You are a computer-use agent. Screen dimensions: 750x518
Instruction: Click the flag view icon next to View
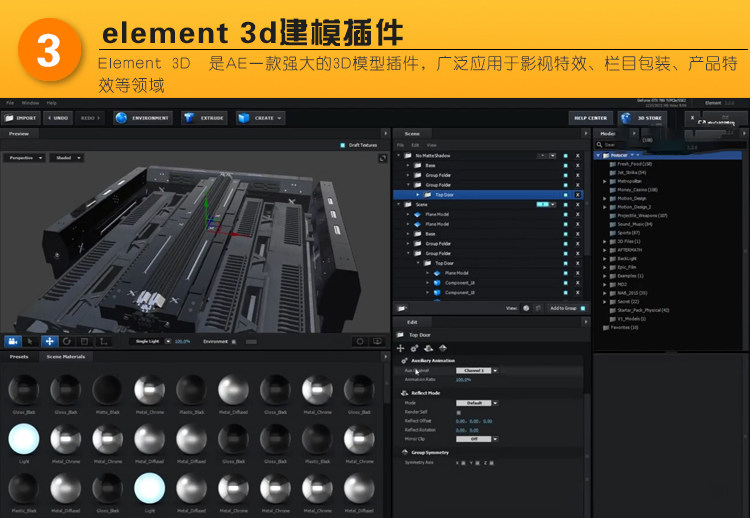pos(538,309)
